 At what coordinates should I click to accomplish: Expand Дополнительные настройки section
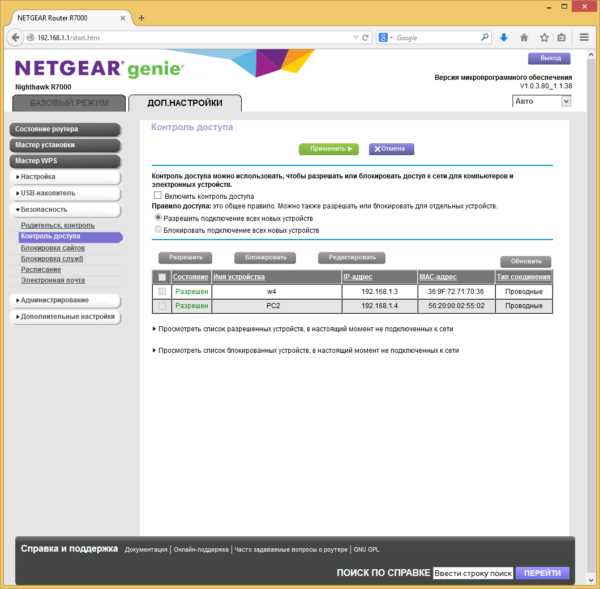(66, 317)
